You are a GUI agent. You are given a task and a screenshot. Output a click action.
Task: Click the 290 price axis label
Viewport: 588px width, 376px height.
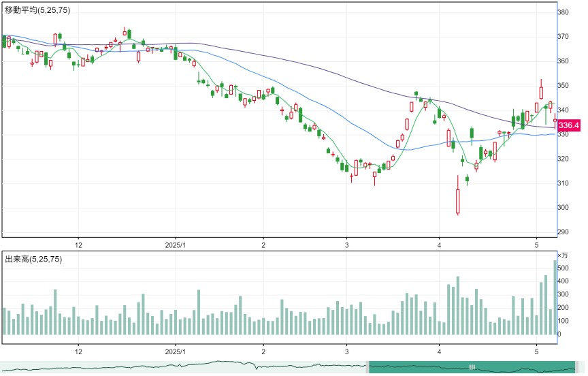tap(563, 232)
